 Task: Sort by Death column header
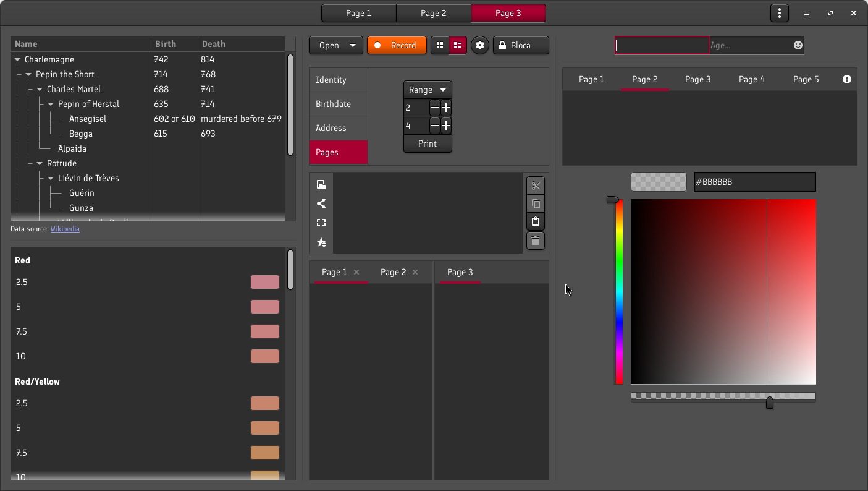(242, 44)
